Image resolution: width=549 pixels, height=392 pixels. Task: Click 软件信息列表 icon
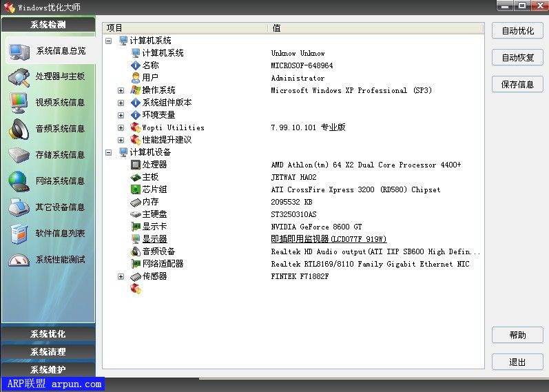pos(19,234)
